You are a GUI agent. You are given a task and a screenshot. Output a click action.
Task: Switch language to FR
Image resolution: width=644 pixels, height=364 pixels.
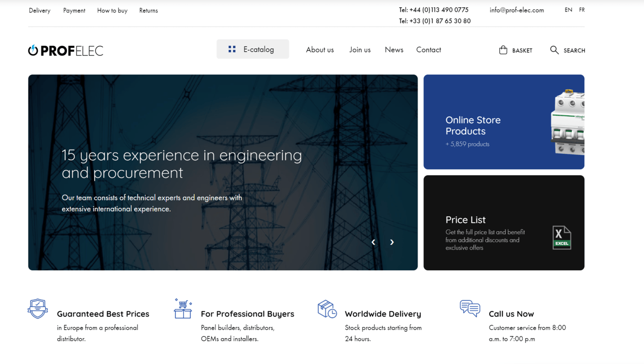(582, 10)
